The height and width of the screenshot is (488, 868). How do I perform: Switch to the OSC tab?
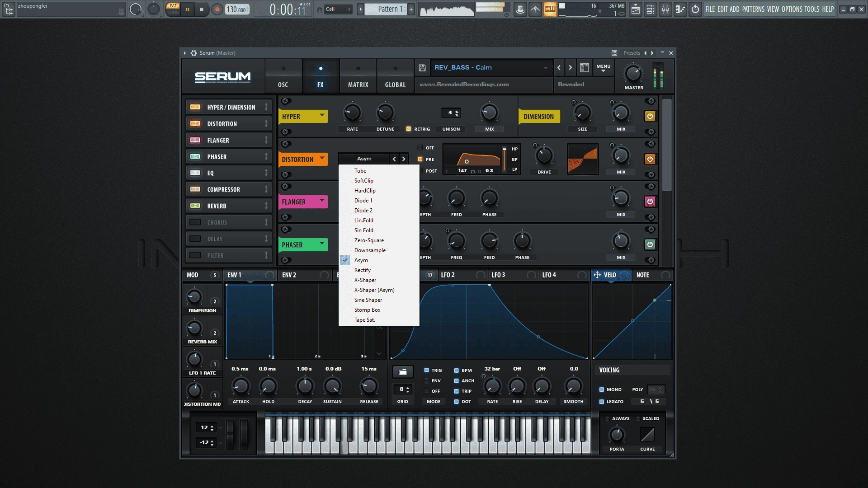[x=283, y=76]
